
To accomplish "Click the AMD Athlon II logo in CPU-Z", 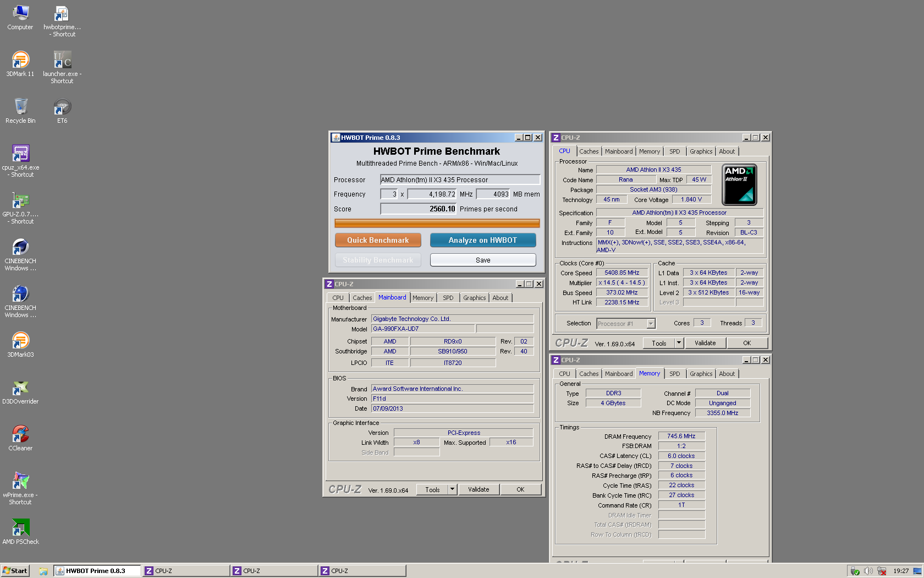I will [739, 184].
